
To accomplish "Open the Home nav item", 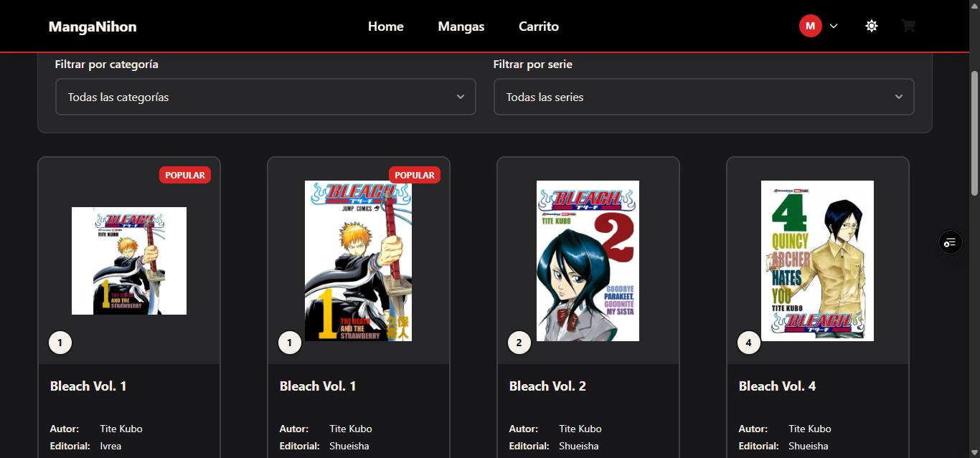I will [386, 27].
